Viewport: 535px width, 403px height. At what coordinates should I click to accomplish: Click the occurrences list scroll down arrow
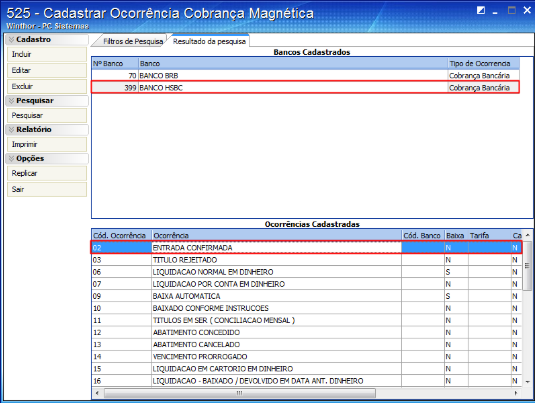tap(527, 382)
